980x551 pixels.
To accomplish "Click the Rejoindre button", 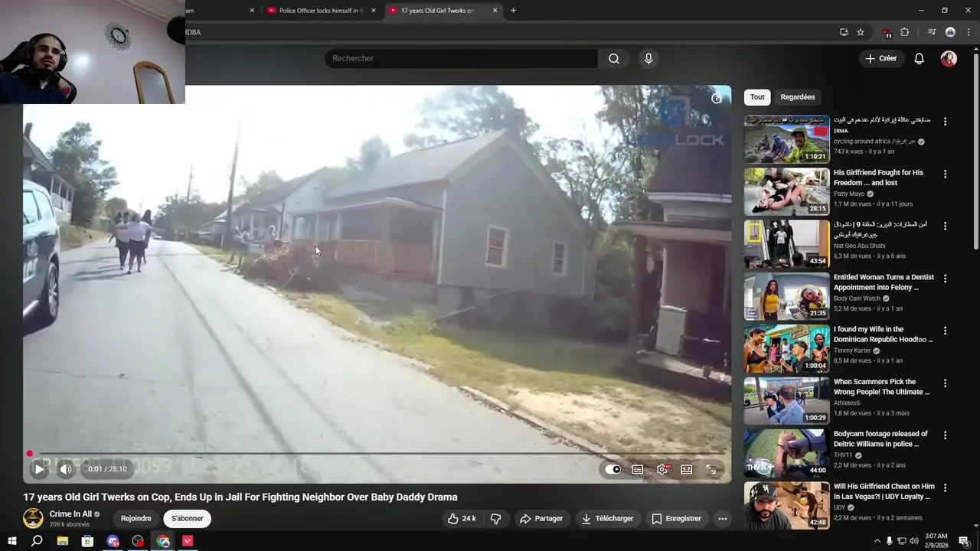I will [136, 518].
